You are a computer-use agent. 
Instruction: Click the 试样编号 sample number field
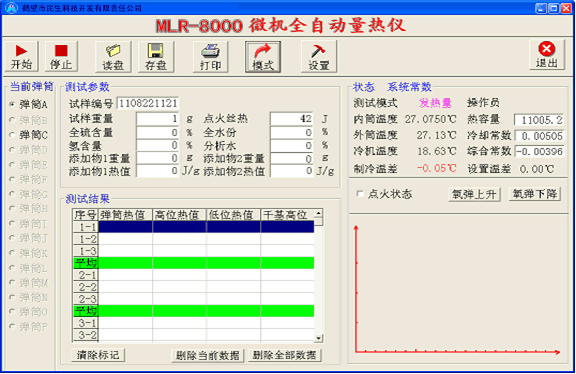click(x=148, y=103)
